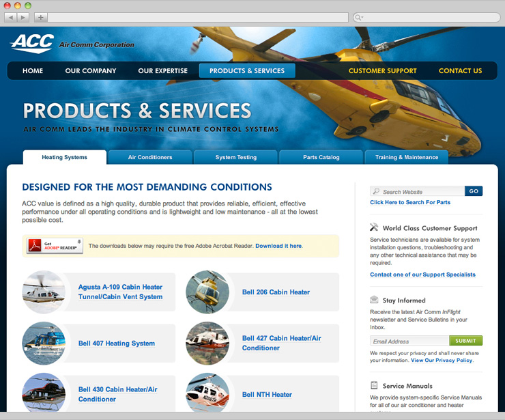Click the Bell 430 helicopter thumbnail
This screenshot has width=505, height=420.
[44, 393]
